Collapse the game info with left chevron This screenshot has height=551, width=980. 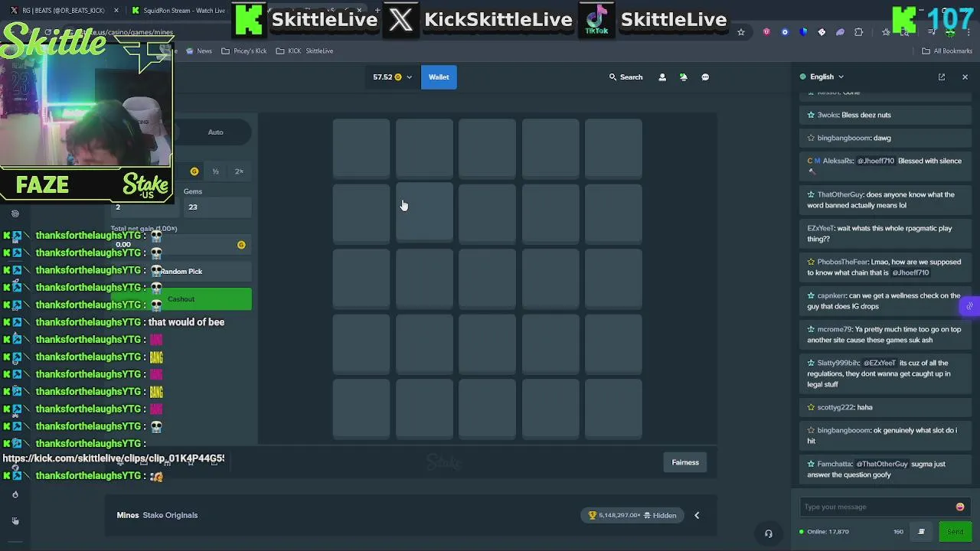(697, 516)
